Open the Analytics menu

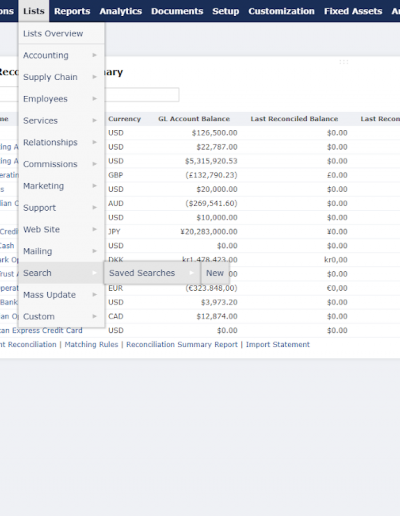tap(121, 11)
